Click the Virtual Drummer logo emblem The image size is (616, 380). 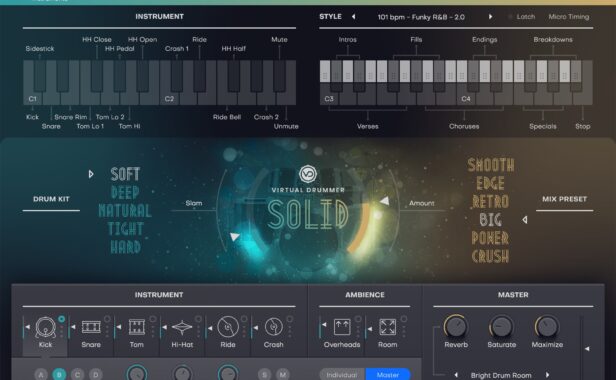[308, 174]
